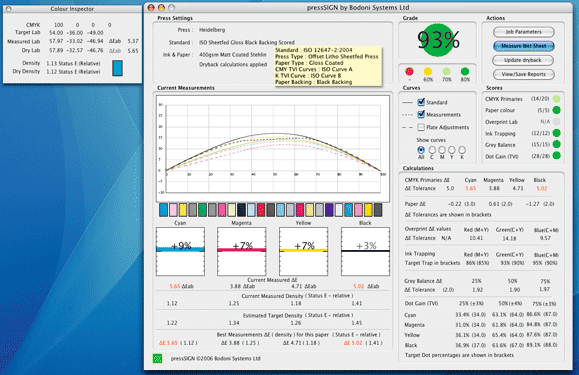Click the Colour Inspector title bar
Image resolution: width=579 pixels, height=375 pixels.
click(72, 8)
